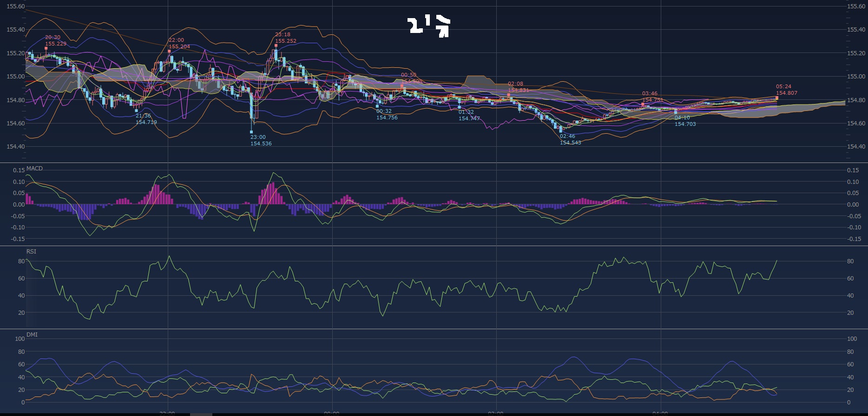
Task: Click 0.05 on the right MACD axis
Action: [853, 193]
